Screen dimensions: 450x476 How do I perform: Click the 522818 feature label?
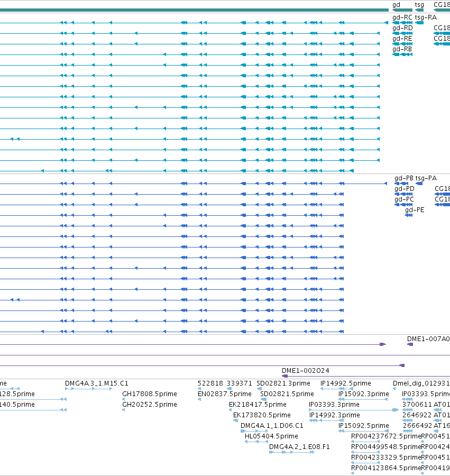210,383
